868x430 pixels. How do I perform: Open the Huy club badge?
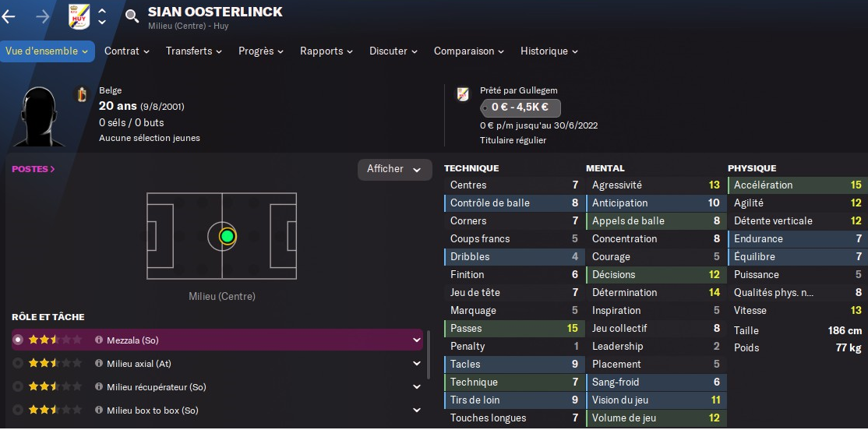pos(79,16)
